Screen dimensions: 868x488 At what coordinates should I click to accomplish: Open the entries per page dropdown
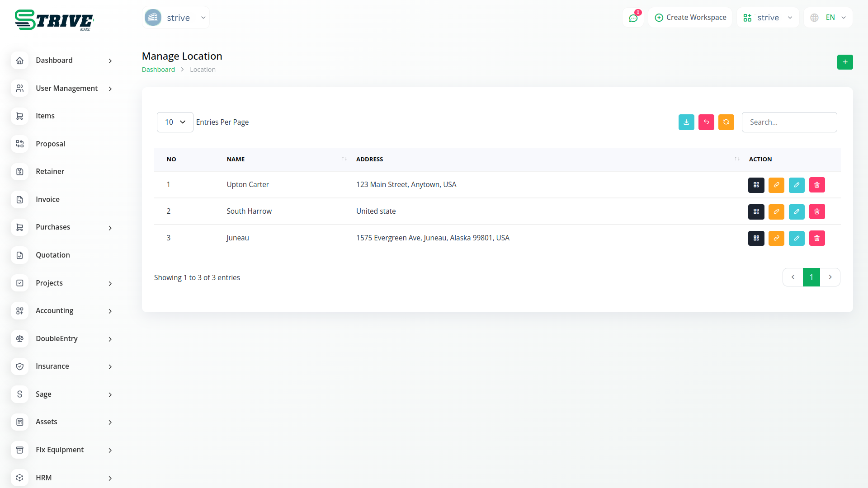point(175,122)
